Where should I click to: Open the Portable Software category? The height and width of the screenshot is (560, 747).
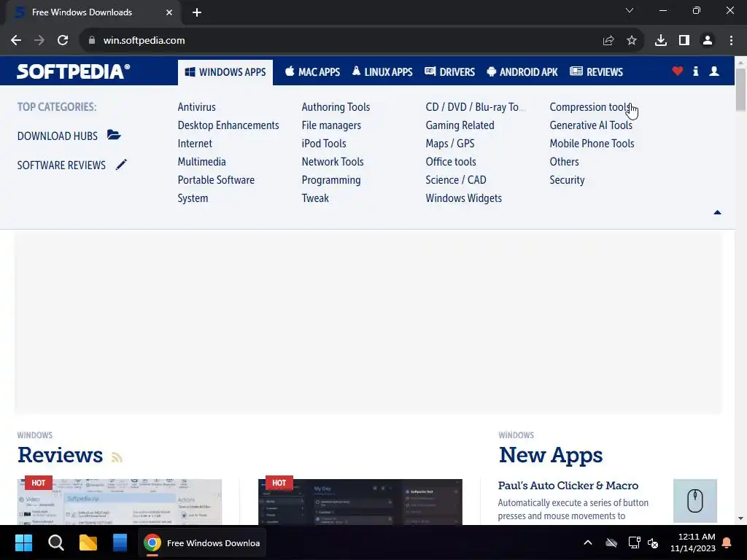click(216, 180)
